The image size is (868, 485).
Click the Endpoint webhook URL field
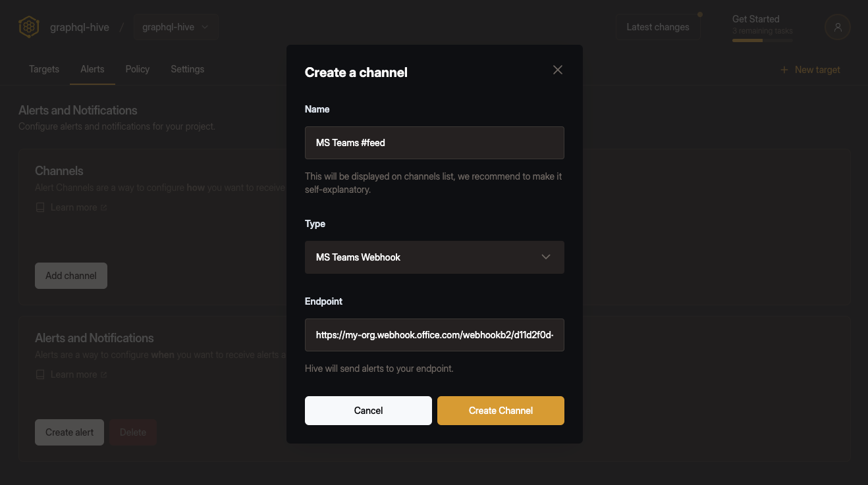(434, 334)
